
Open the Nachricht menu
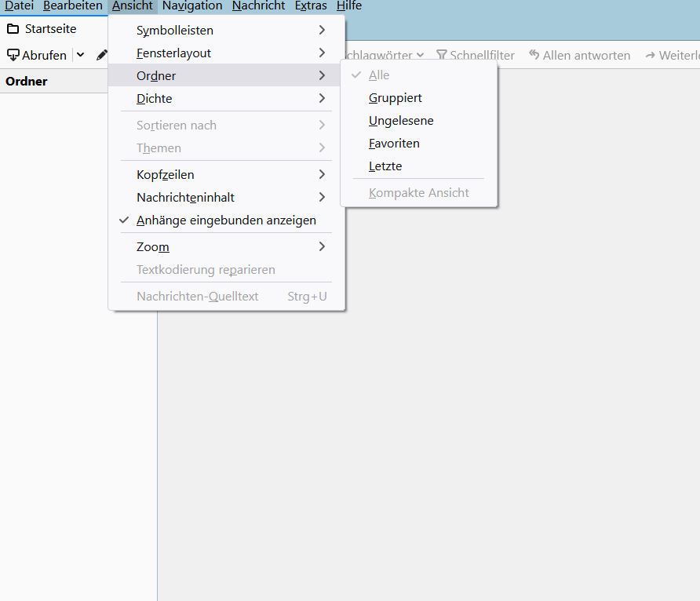(x=258, y=5)
